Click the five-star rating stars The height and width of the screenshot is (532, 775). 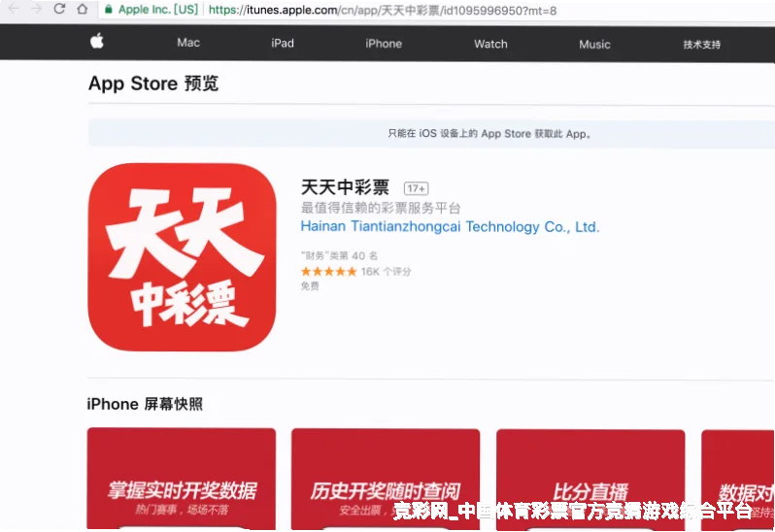328,271
